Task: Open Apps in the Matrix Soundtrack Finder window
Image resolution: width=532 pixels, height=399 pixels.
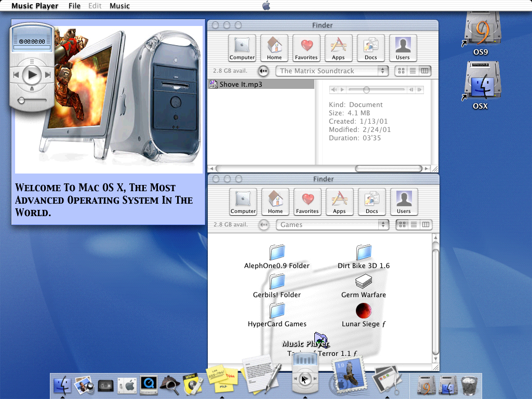Action: (338, 48)
